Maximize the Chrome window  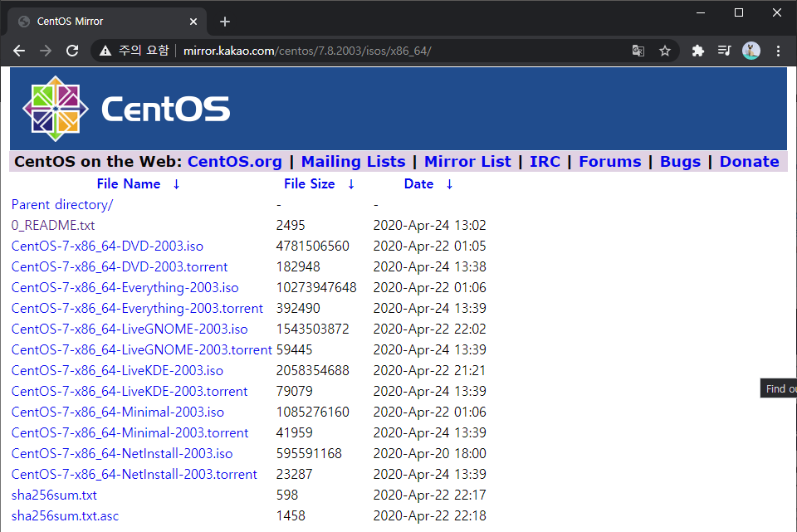coord(739,12)
